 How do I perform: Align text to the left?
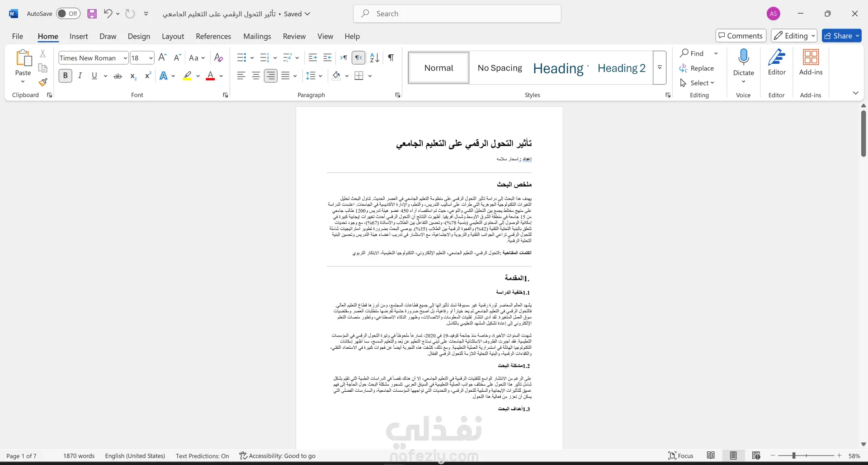[241, 76]
